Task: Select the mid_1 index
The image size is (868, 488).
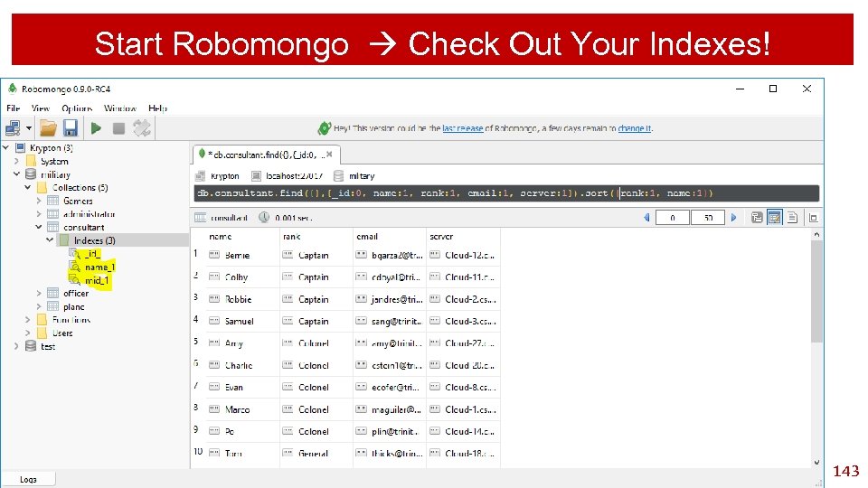Action: pos(97,280)
